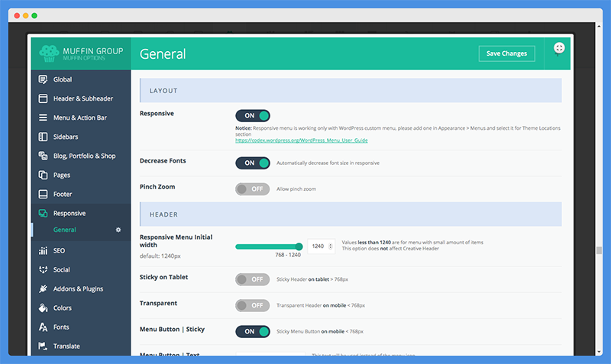Open the WordPress Menu User Guide link
Viewport: 611px width, 364px height.
point(301,140)
